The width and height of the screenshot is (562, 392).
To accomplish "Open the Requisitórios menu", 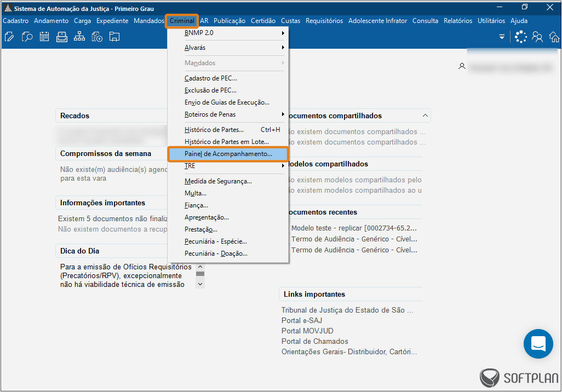I will click(324, 21).
